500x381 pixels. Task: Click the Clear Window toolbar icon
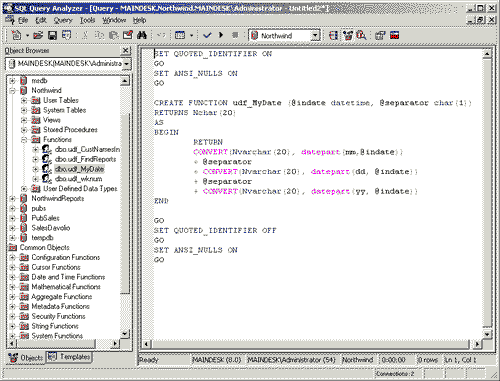tap(128, 35)
